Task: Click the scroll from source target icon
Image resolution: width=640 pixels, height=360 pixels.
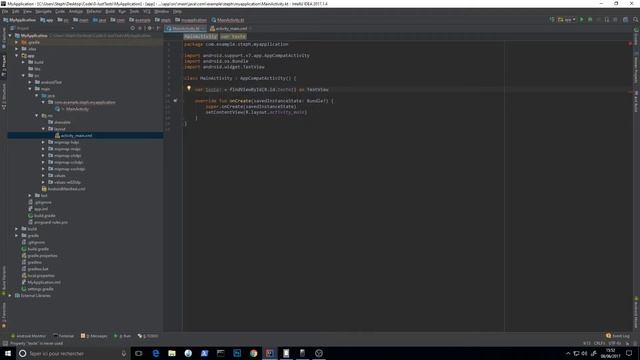Action: coord(133,28)
